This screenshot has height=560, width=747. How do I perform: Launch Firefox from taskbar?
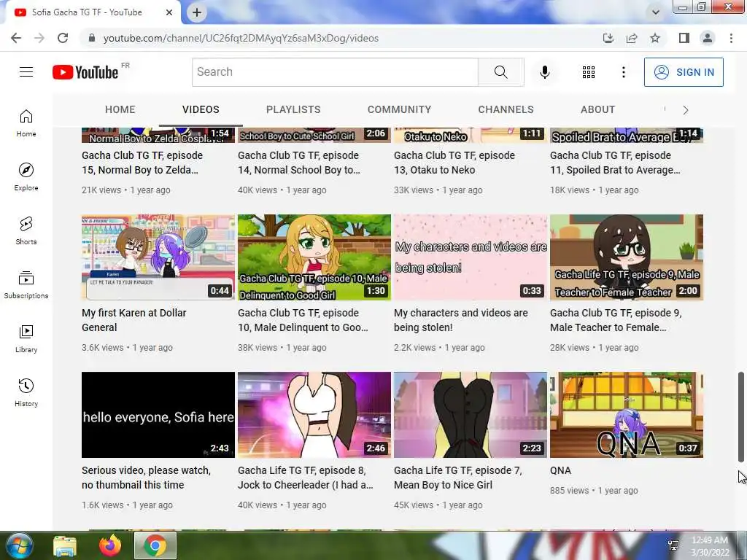tap(110, 545)
